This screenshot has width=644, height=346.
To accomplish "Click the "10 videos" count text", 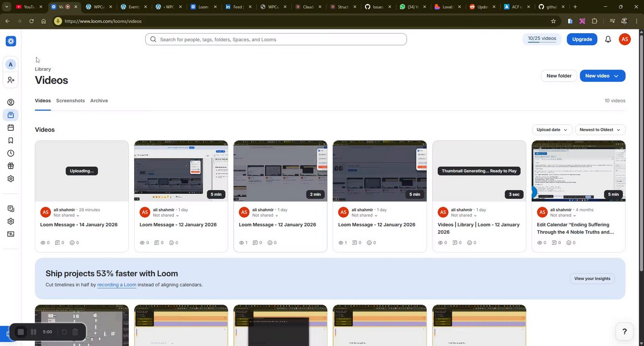I will pyautogui.click(x=615, y=101).
